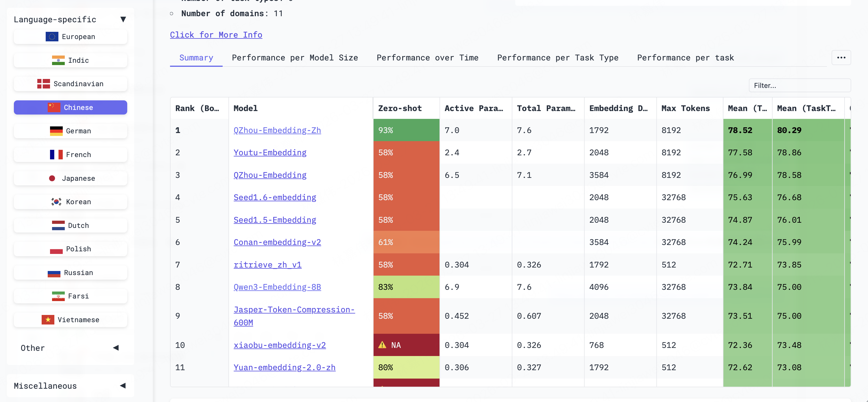Click the green 93% zero-shot cell
The height and width of the screenshot is (402, 868).
(x=406, y=130)
